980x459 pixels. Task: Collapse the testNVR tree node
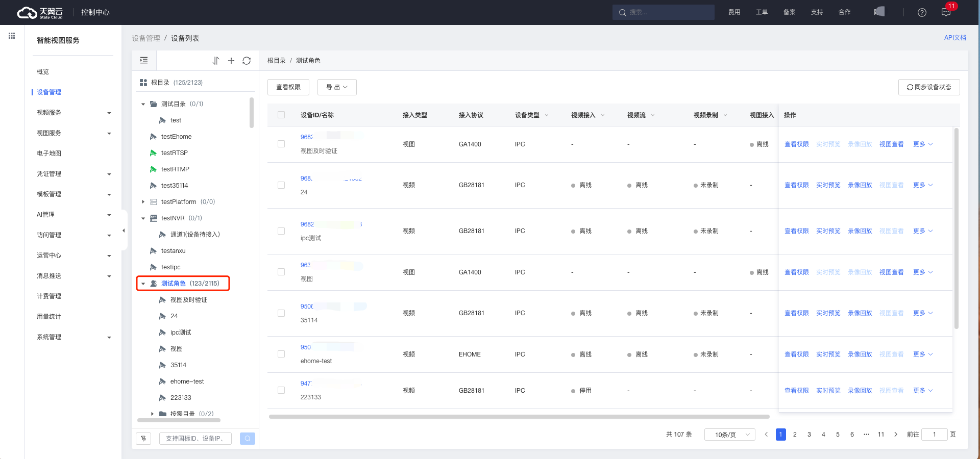point(143,218)
